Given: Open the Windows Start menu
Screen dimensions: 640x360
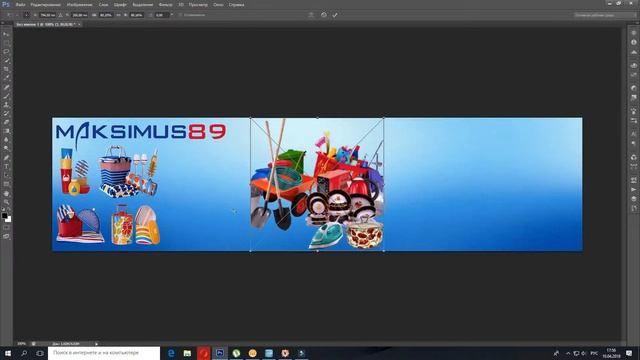Looking at the screenshot, I should tap(7, 353).
